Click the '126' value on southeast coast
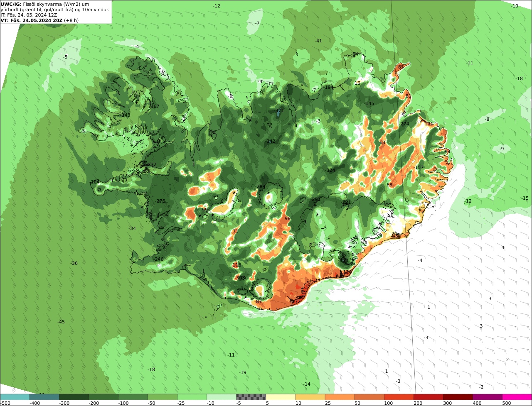 coord(347,272)
